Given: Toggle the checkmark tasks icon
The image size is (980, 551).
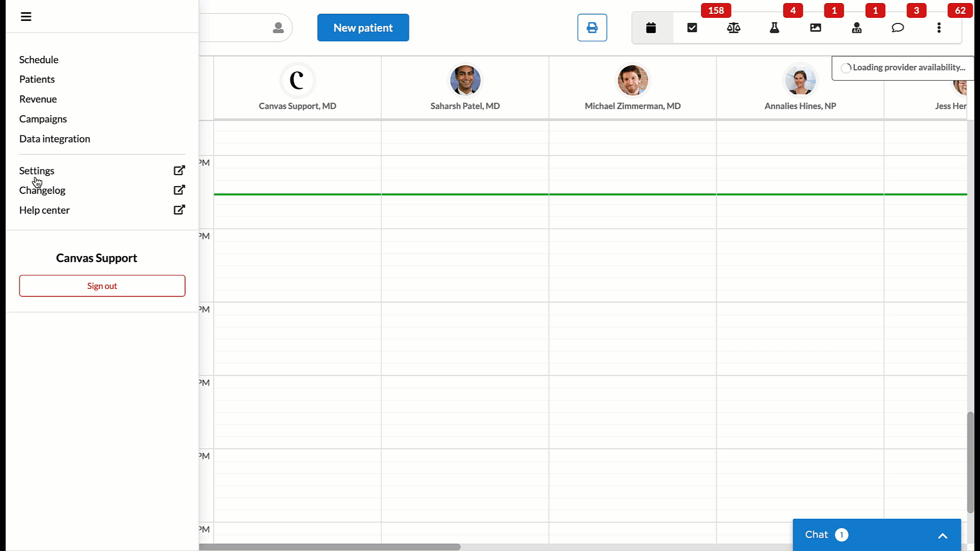Looking at the screenshot, I should coord(692,28).
